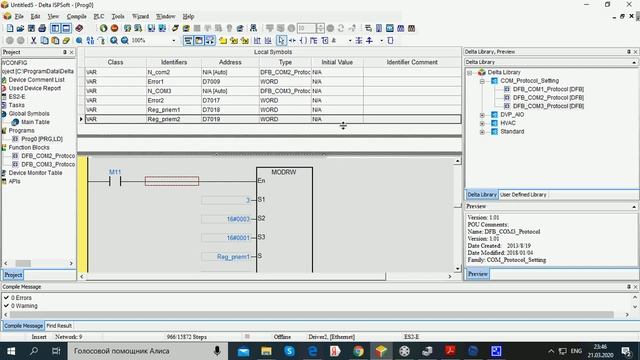Click the ladder editor scroll down arrow
This screenshot has height=360, width=640.
[457, 269]
